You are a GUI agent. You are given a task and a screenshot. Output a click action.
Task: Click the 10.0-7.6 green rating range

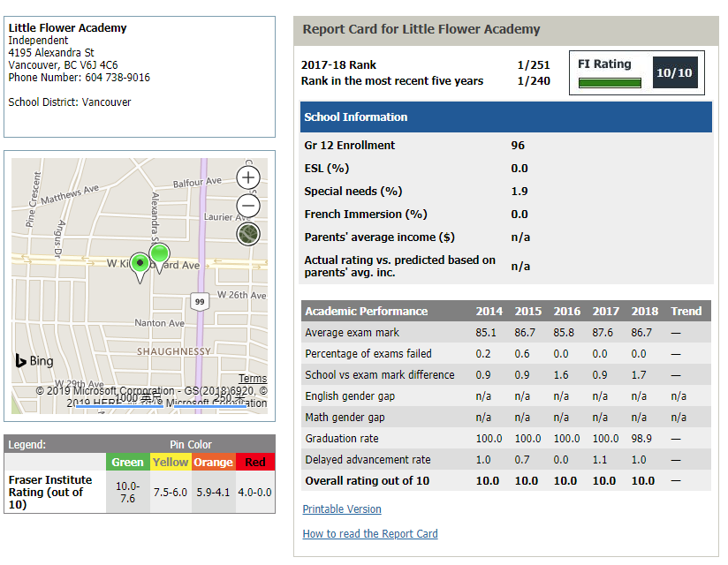point(128,493)
